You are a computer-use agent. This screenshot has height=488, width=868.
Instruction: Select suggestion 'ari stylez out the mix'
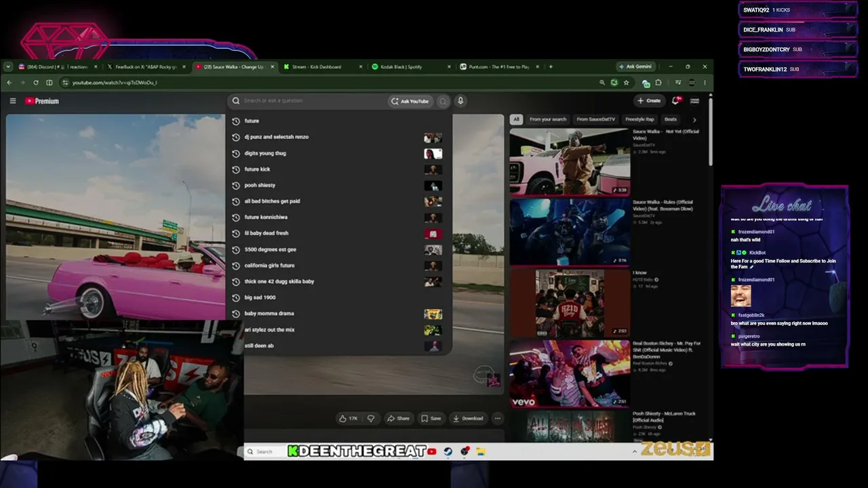pyautogui.click(x=339, y=329)
